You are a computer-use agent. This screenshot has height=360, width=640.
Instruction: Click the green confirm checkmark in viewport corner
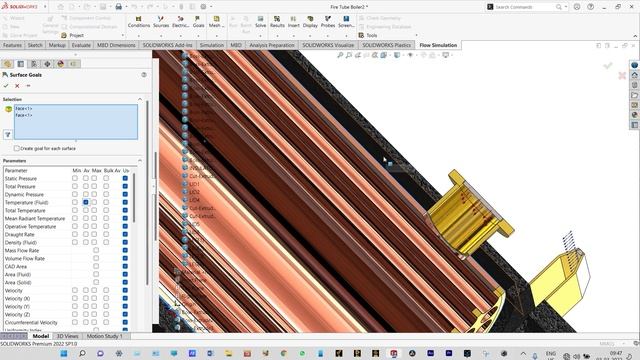click(x=608, y=65)
